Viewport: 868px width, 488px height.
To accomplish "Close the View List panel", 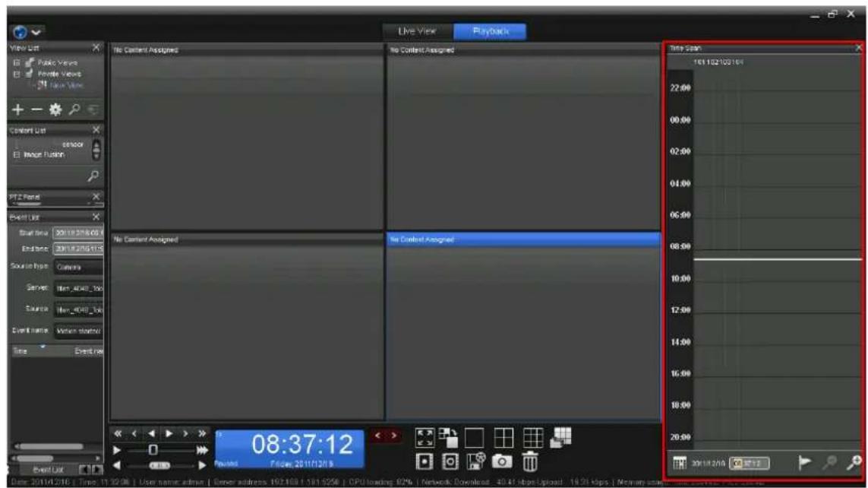I will tap(96, 48).
